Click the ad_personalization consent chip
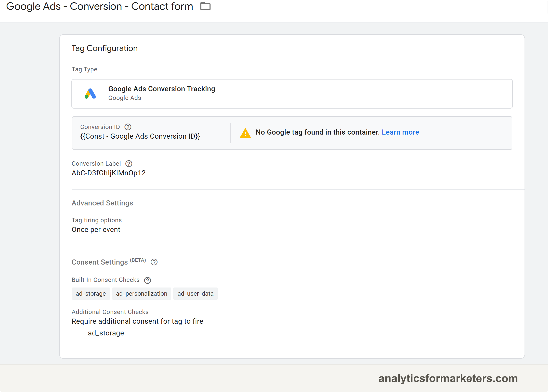 tap(142, 294)
